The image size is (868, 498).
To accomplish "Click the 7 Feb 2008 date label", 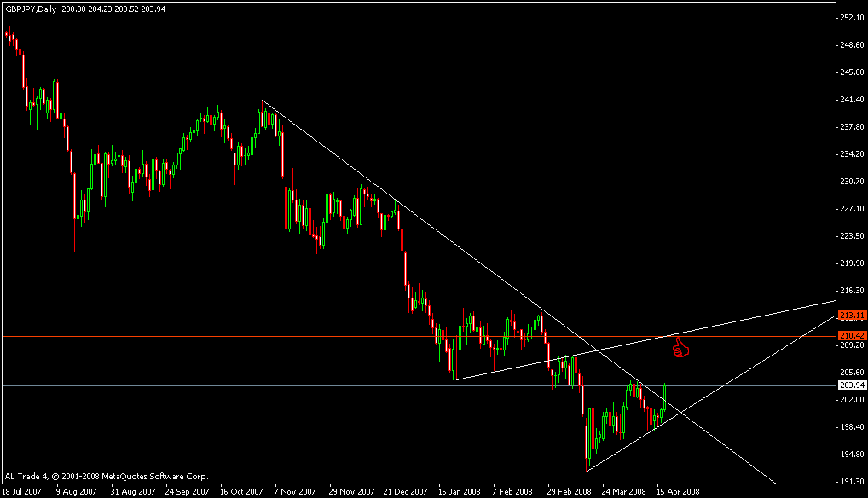I will point(512,491).
